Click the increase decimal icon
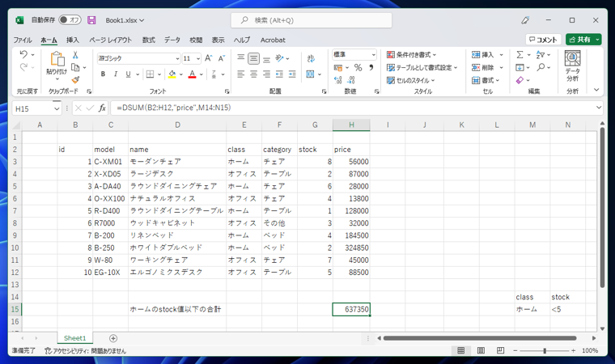Viewport: 615px width, 364px height. point(338,80)
